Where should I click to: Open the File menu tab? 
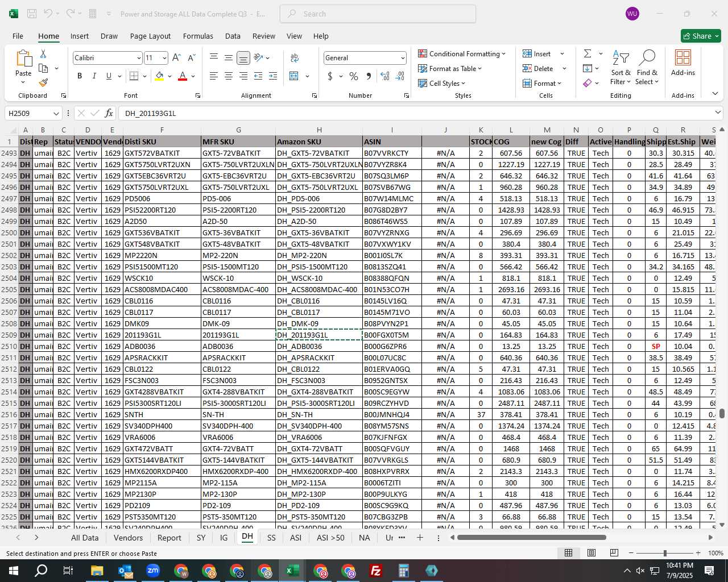click(x=18, y=36)
